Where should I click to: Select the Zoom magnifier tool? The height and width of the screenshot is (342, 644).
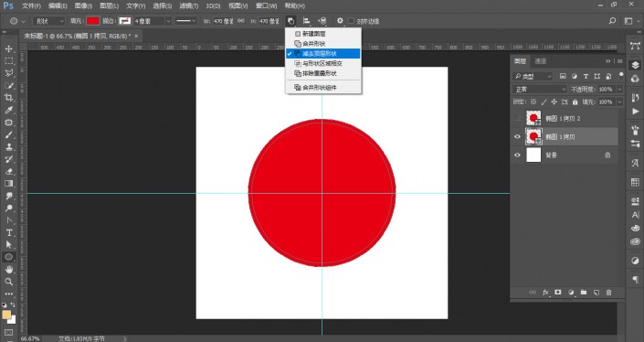(x=8, y=282)
